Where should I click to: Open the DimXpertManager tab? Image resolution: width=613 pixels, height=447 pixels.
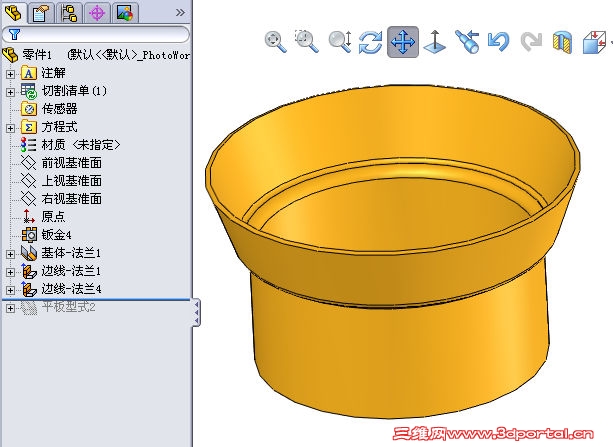(97, 13)
